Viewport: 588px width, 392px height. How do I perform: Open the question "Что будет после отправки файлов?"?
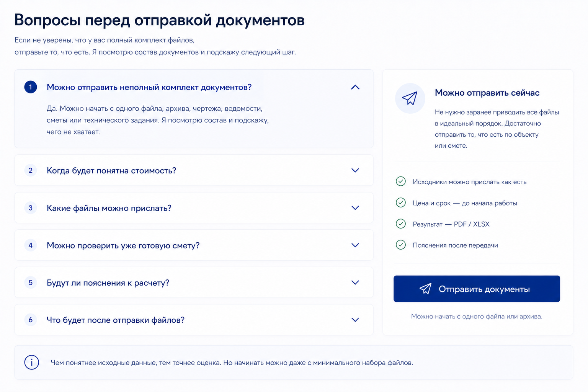[194, 320]
